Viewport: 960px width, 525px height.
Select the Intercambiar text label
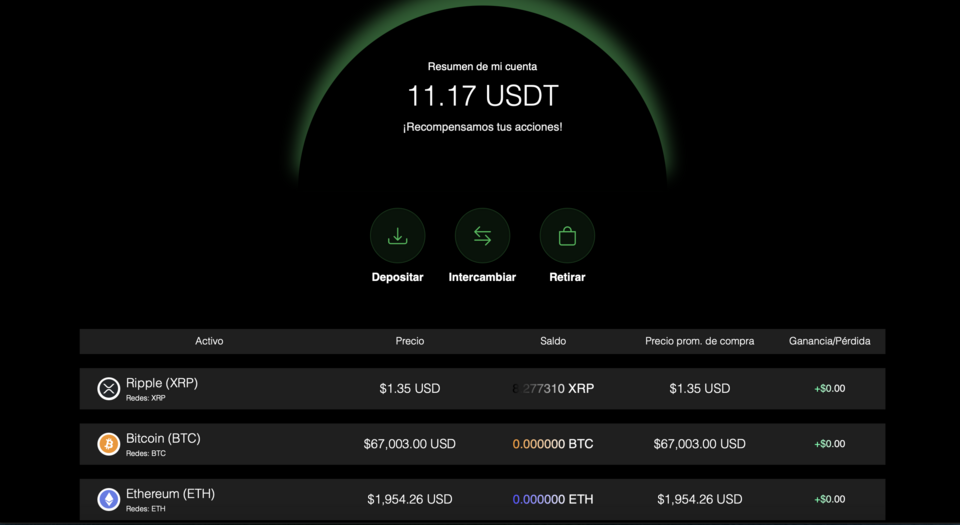coord(482,277)
